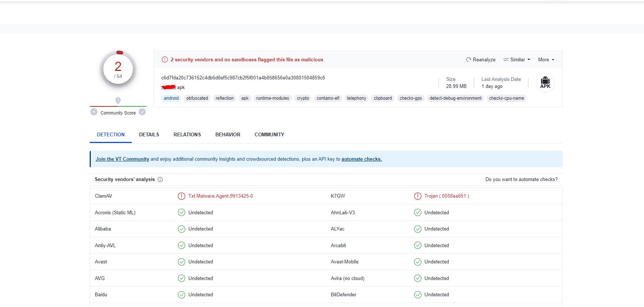Click the AhnLab-V3 undetected check icon
The height and width of the screenshot is (307, 644).
417,212
